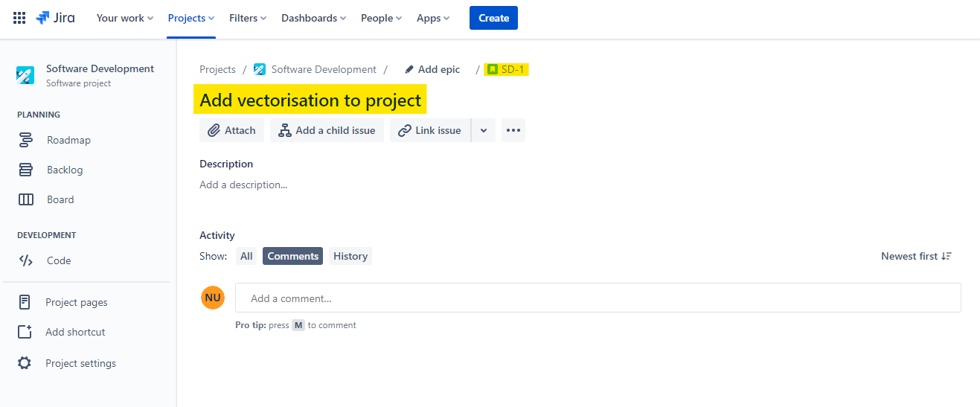Open the app switcher grid icon
This screenshot has width=980, height=407.
click(x=19, y=18)
